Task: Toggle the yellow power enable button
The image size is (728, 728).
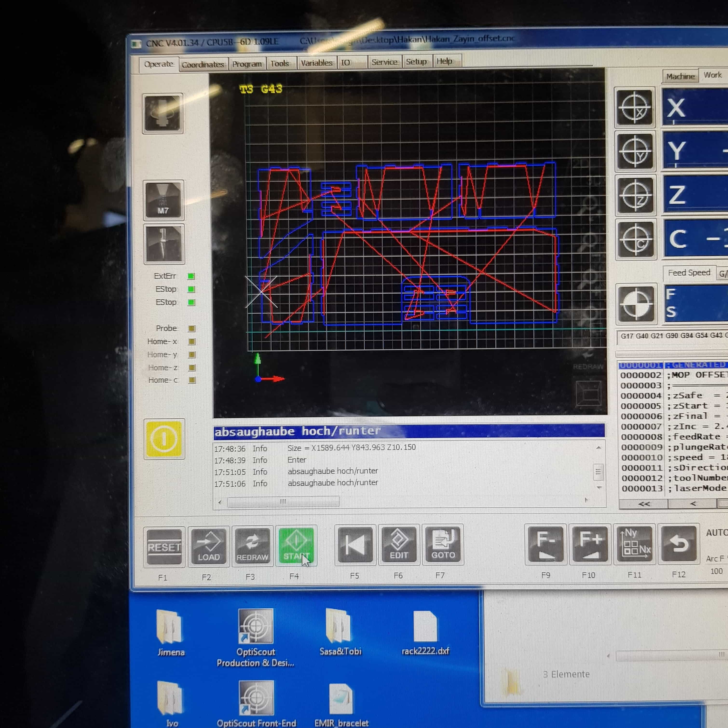Action: point(164,439)
